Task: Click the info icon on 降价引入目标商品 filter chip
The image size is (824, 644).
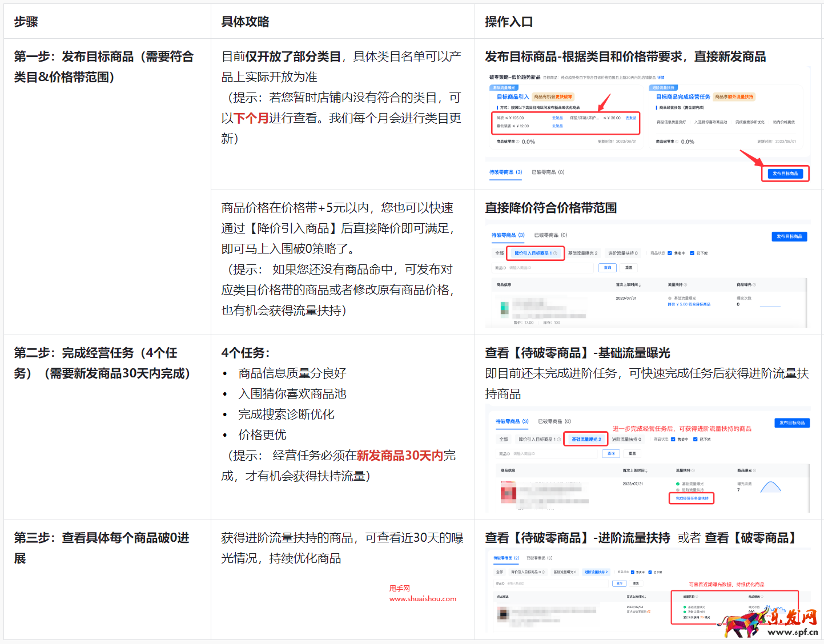Action: coord(556,252)
